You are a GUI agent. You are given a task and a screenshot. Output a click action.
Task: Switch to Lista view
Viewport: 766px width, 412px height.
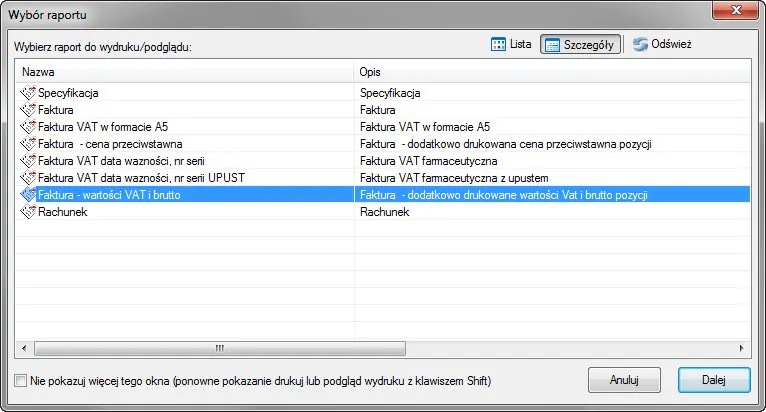[x=511, y=44]
